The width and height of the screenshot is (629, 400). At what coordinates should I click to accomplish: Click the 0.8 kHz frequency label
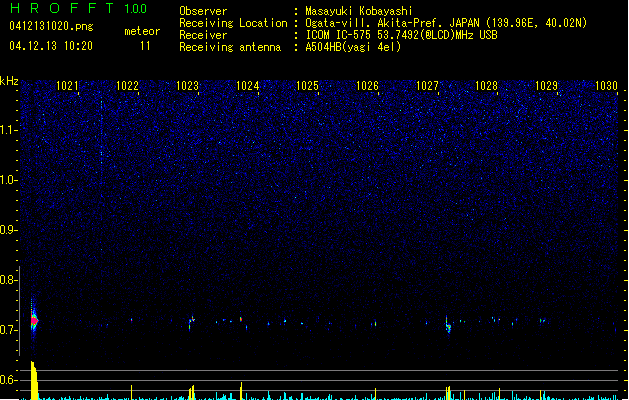click(x=8, y=280)
